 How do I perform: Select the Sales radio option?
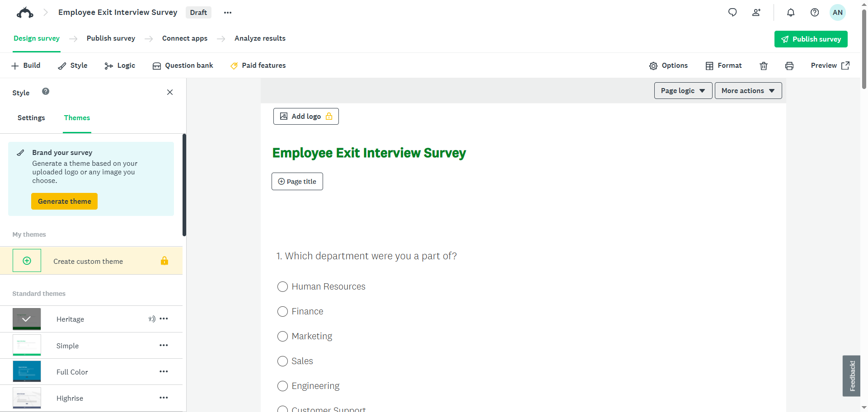click(282, 361)
